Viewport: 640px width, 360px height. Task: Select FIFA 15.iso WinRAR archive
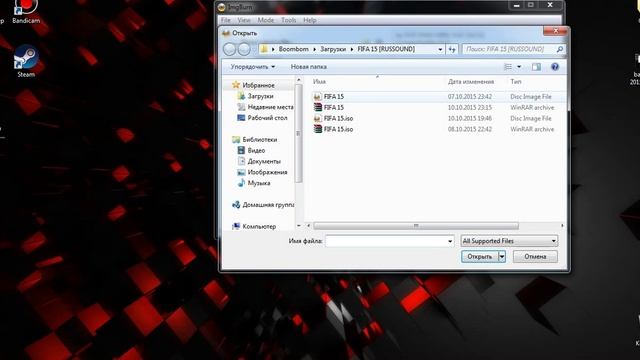click(438, 129)
